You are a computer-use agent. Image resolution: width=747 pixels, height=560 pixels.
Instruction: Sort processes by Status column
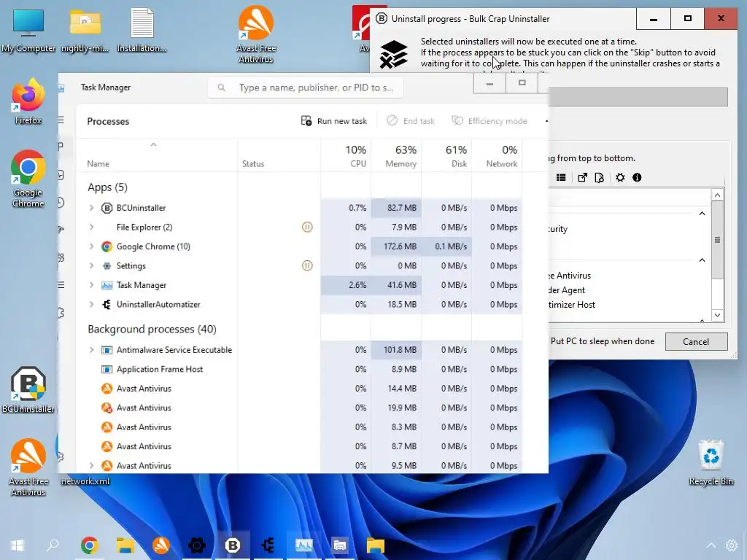point(279,156)
